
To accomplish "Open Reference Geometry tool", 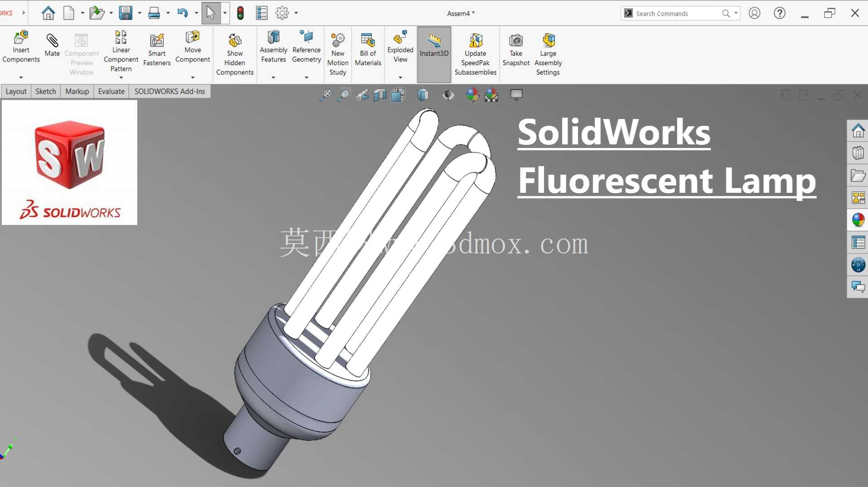I will 306,47.
